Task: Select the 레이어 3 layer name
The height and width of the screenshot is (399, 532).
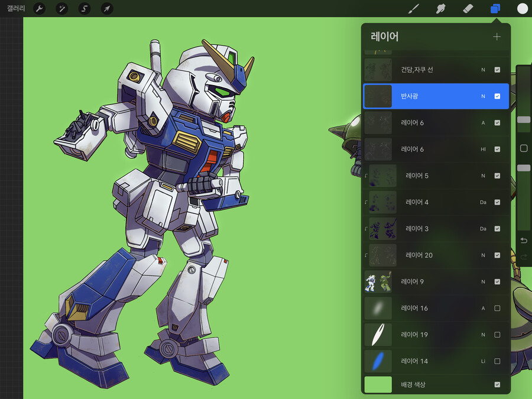Action: point(417,229)
